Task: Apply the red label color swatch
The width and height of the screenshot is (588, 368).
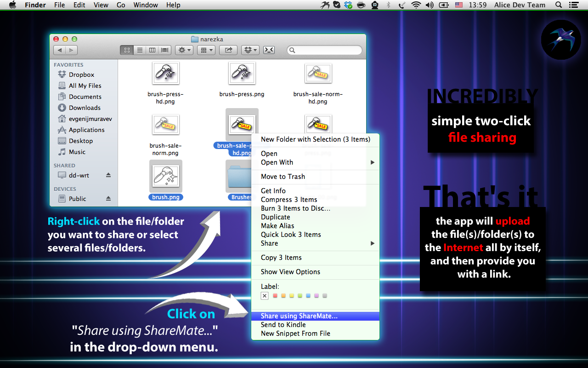Action: [275, 296]
